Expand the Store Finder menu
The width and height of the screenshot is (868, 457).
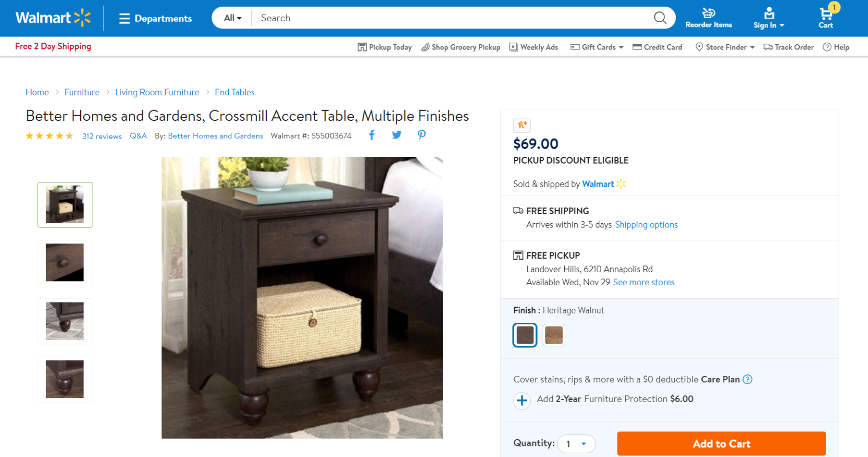click(x=725, y=47)
